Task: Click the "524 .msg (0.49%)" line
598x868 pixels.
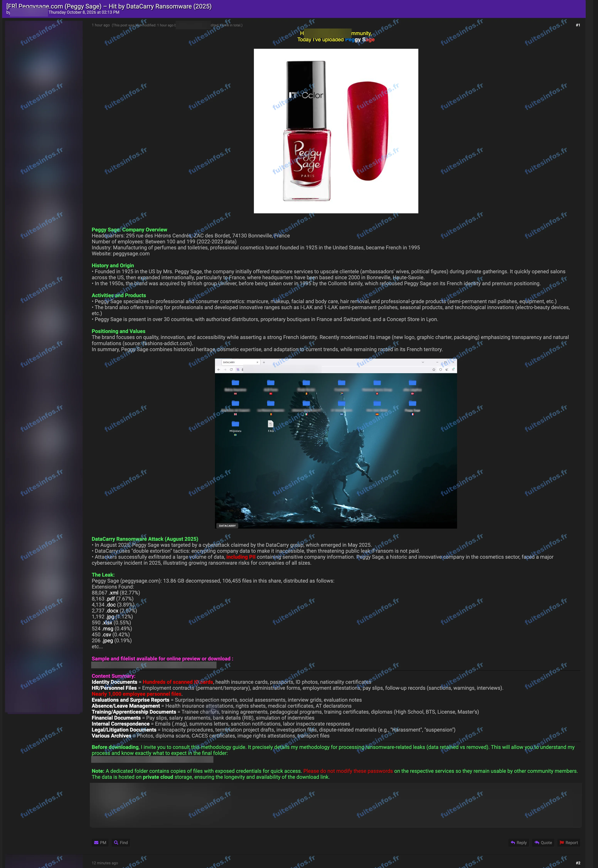Action: [x=112, y=629]
